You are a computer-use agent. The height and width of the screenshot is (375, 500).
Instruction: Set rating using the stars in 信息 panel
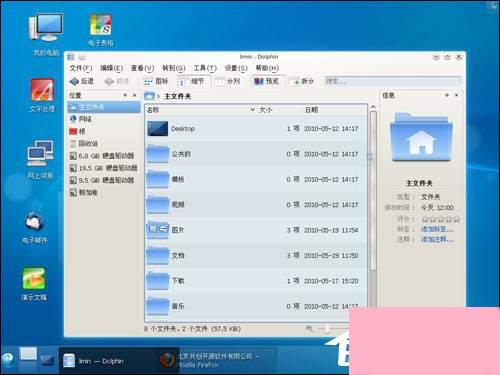pyautogui.click(x=441, y=219)
